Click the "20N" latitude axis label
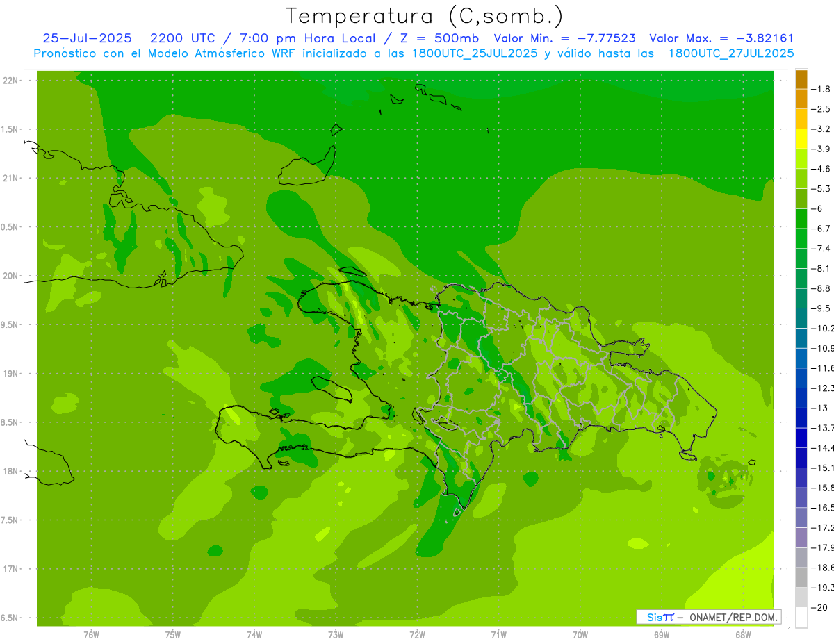This screenshot has width=834, height=644. coord(10,276)
